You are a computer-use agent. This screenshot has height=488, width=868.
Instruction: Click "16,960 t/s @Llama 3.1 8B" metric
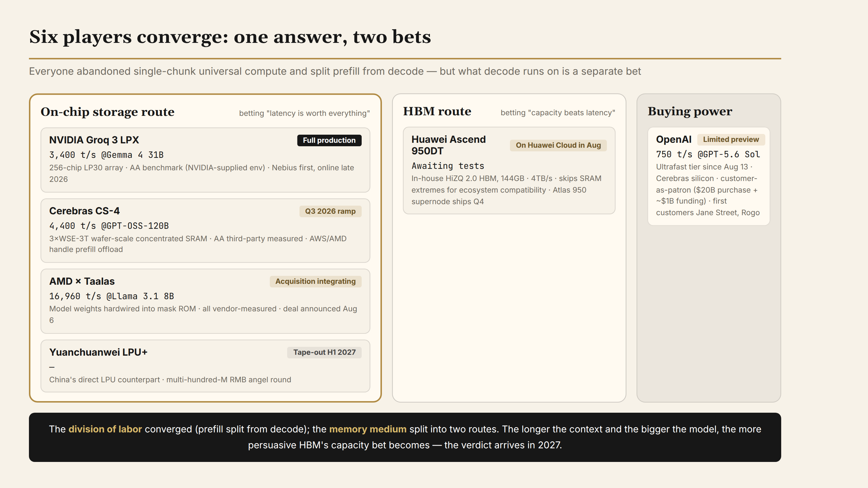(x=112, y=296)
